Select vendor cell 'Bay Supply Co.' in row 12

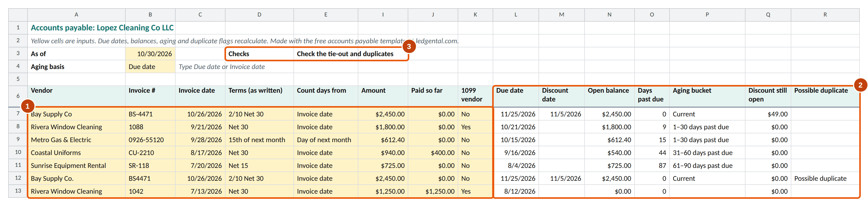pos(76,178)
